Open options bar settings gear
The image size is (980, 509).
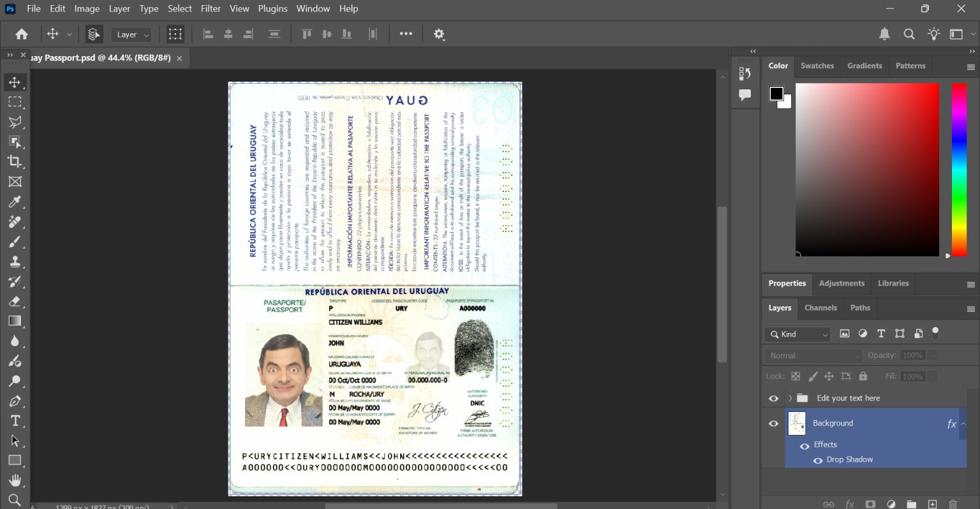[x=439, y=34]
